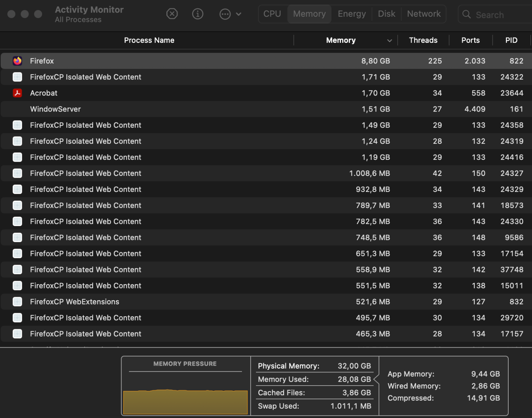Open the Energy tab
The image size is (532, 418).
pyautogui.click(x=352, y=14)
